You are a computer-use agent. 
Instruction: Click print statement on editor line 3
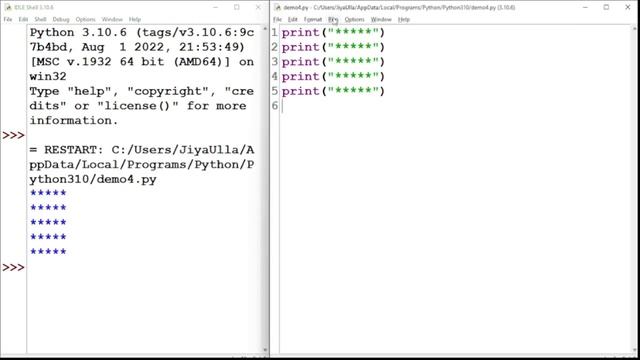pos(333,62)
